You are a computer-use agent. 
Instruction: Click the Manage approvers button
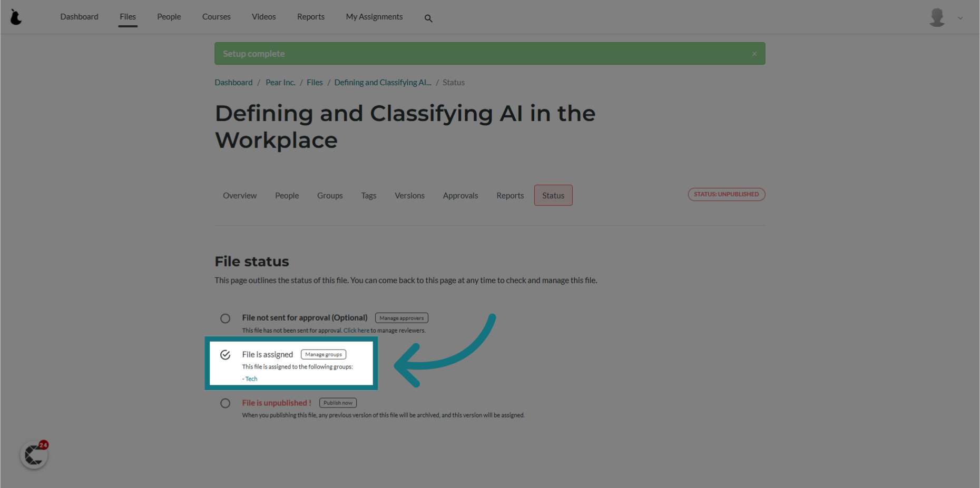click(401, 318)
